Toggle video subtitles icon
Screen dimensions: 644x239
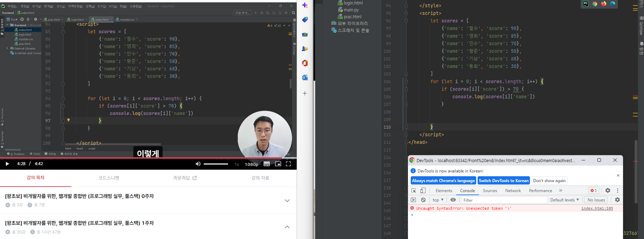(267, 164)
